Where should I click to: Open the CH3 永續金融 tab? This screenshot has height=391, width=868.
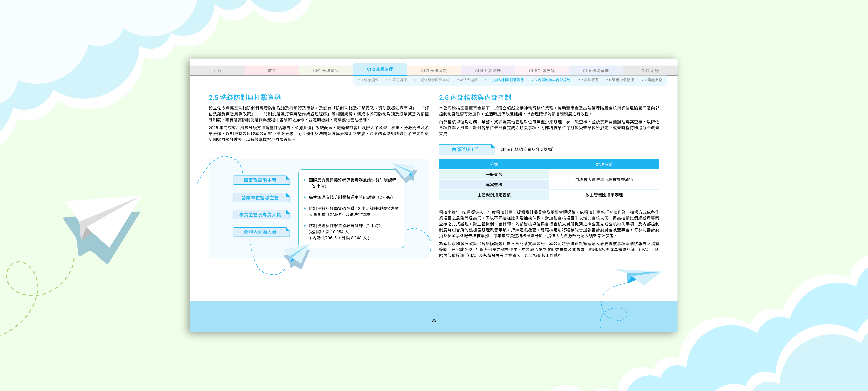[x=434, y=70]
